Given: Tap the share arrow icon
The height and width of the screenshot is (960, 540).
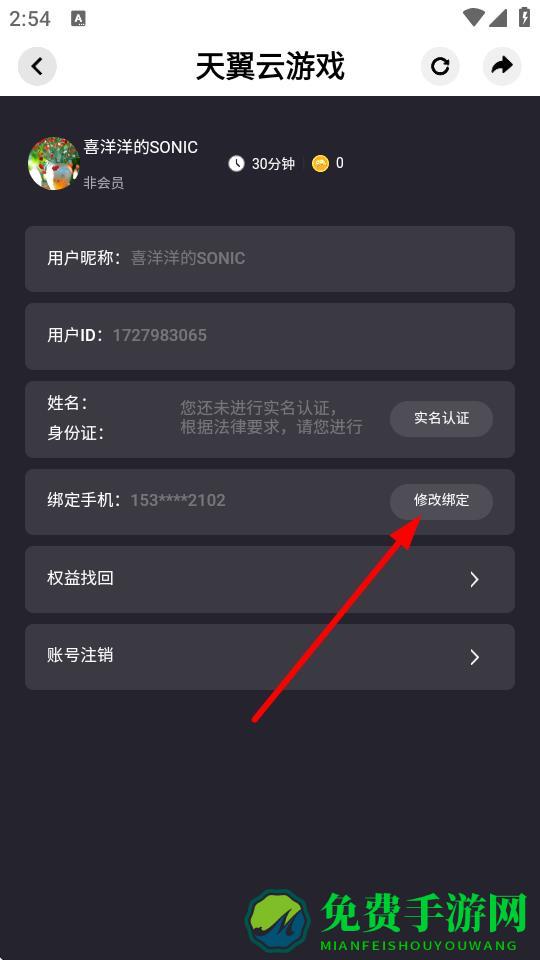Looking at the screenshot, I should tap(502, 66).
